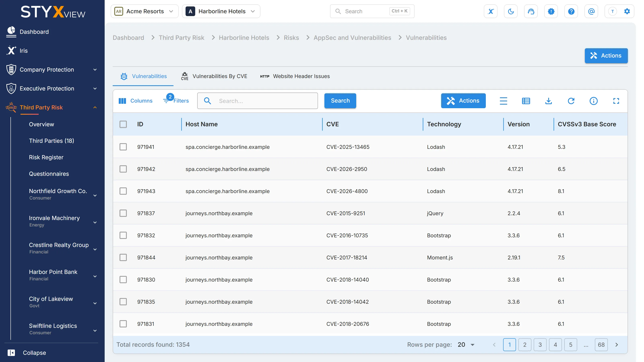Click the at-sign mentions icon
Screen dimensions: 644x362
coord(591,11)
